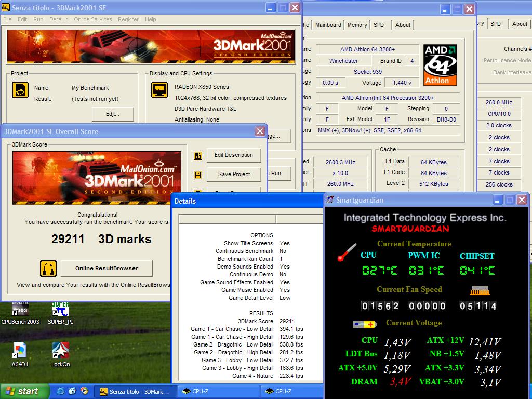The height and width of the screenshot is (399, 532).
Task: Open the Online Services menu
Action: pyautogui.click(x=93, y=19)
